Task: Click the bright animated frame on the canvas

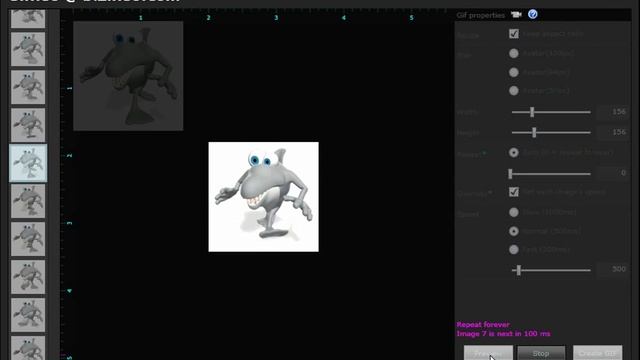Action: (264, 197)
